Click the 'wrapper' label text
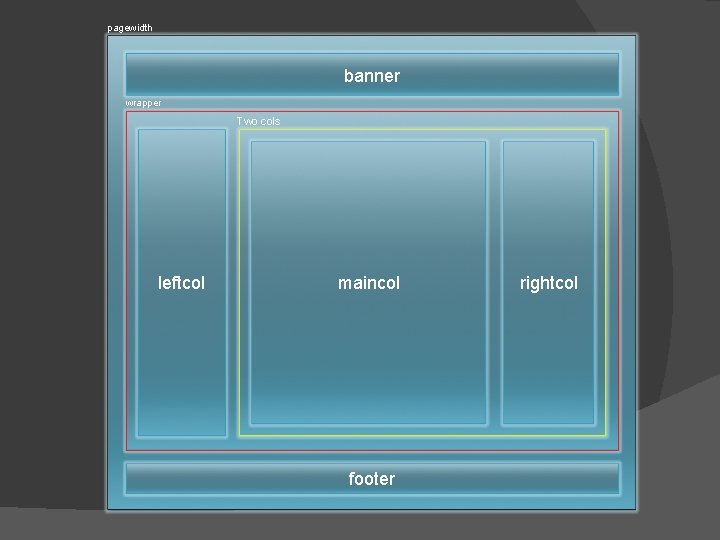Image resolution: width=720 pixels, height=540 pixels. pos(144,103)
